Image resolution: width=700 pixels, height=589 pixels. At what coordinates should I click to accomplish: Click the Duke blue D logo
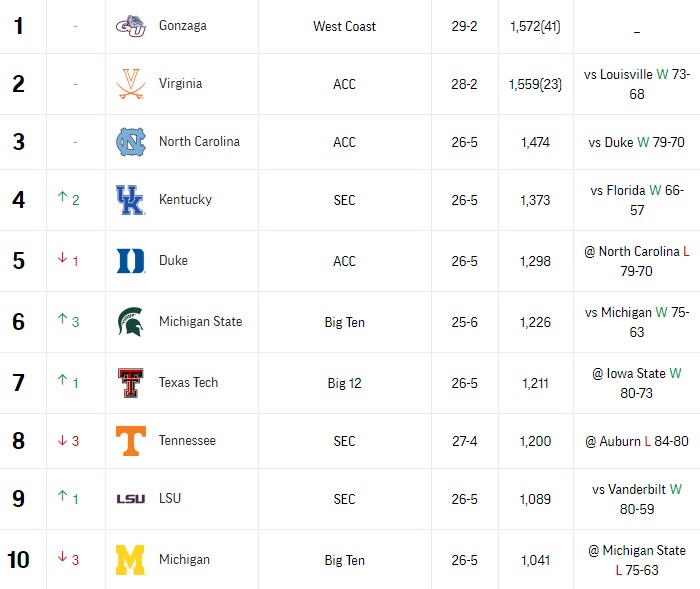[130, 261]
